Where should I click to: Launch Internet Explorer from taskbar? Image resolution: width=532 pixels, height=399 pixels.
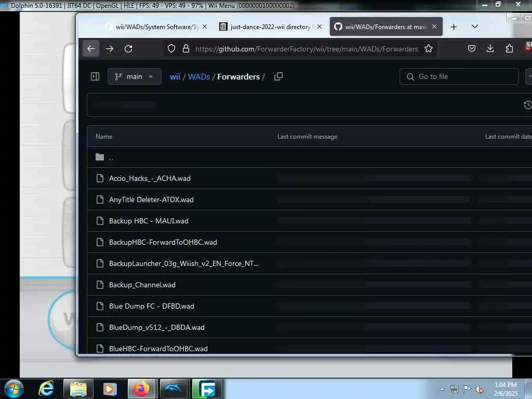point(46,389)
